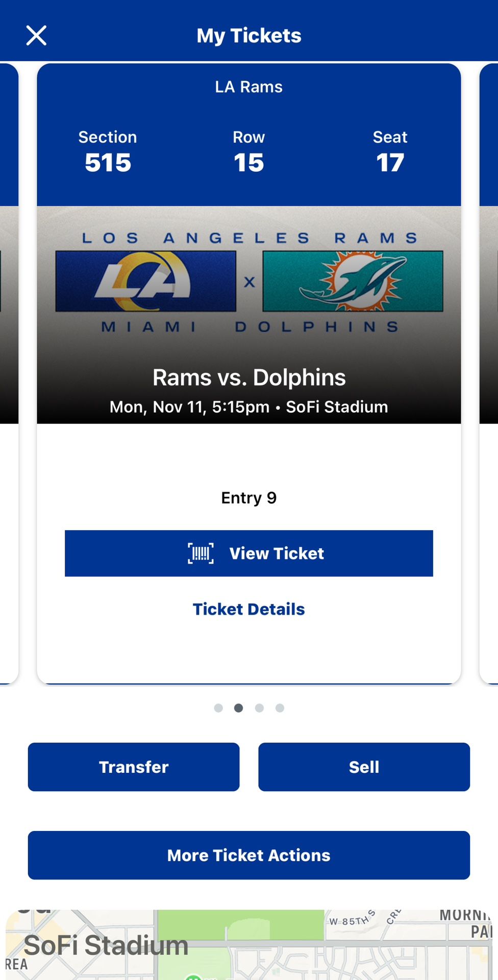Viewport: 498px width, 980px height.
Task: Tap the Section 515 label
Action: click(108, 152)
